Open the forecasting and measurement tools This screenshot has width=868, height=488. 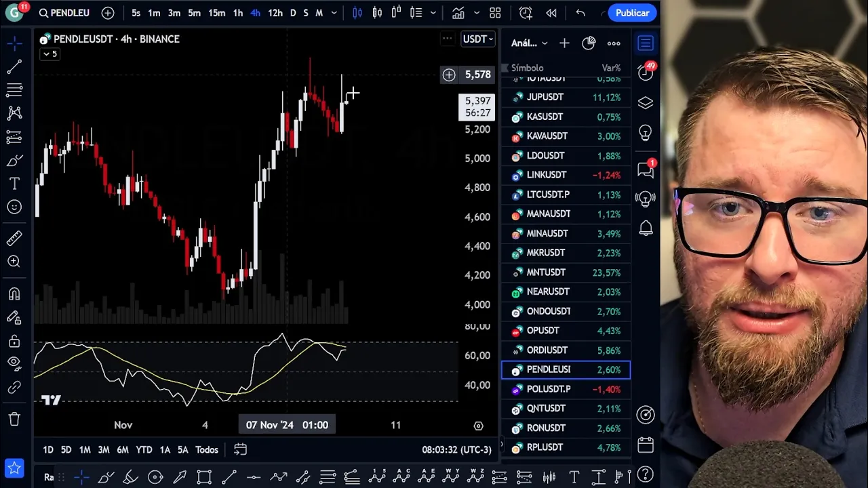click(x=14, y=137)
